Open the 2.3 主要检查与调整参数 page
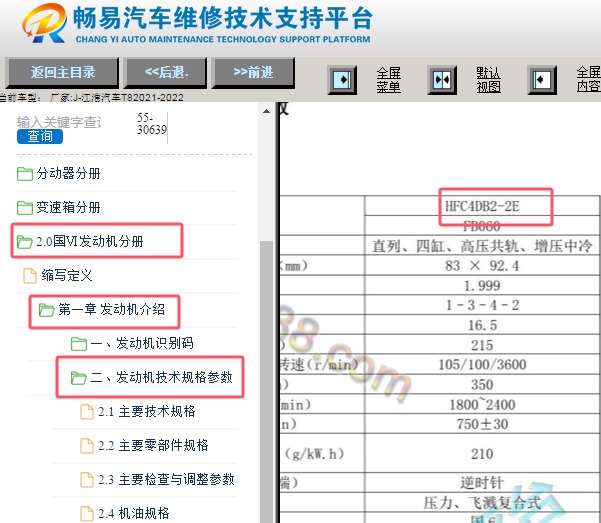Viewport: 601px width, 523px height. pyautogui.click(x=166, y=480)
